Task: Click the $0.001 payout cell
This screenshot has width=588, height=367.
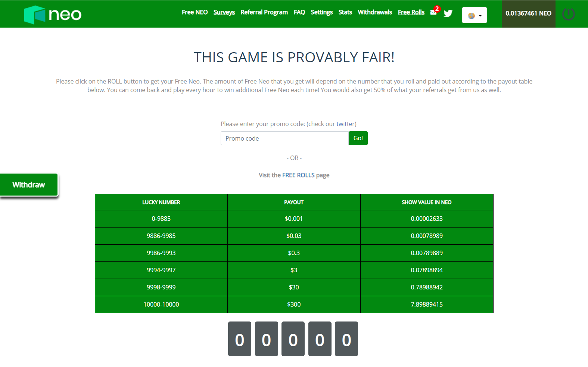Action: [294, 219]
